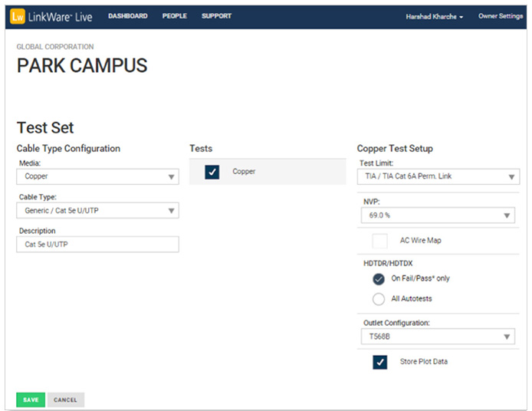
Task: Select the All Autotests radio option
Action: click(379, 299)
